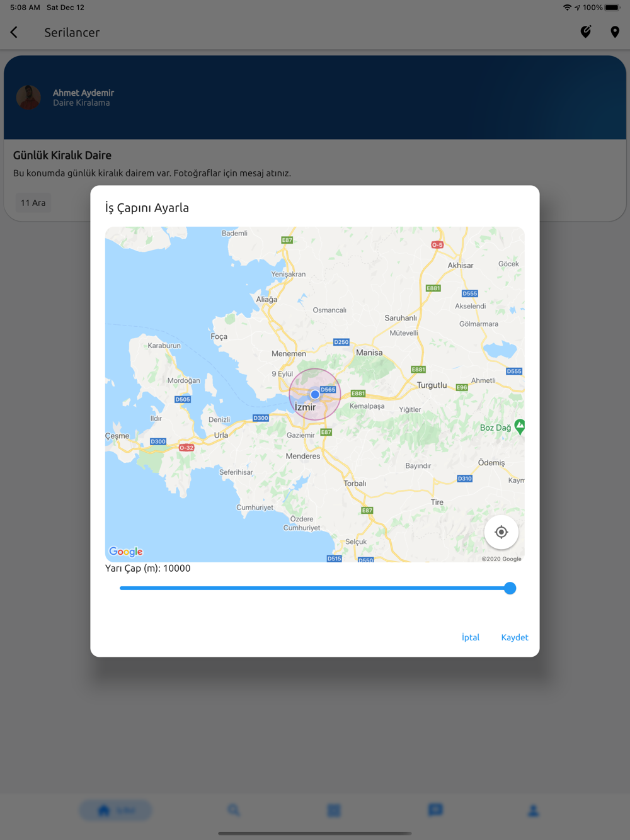This screenshot has height=840, width=630.
Task: Cancel the dialog with İptal
Action: 471,637
